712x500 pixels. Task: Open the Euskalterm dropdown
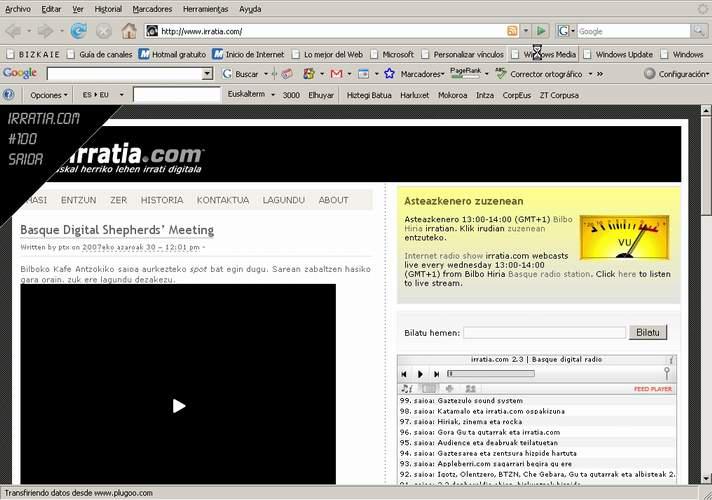point(273,94)
